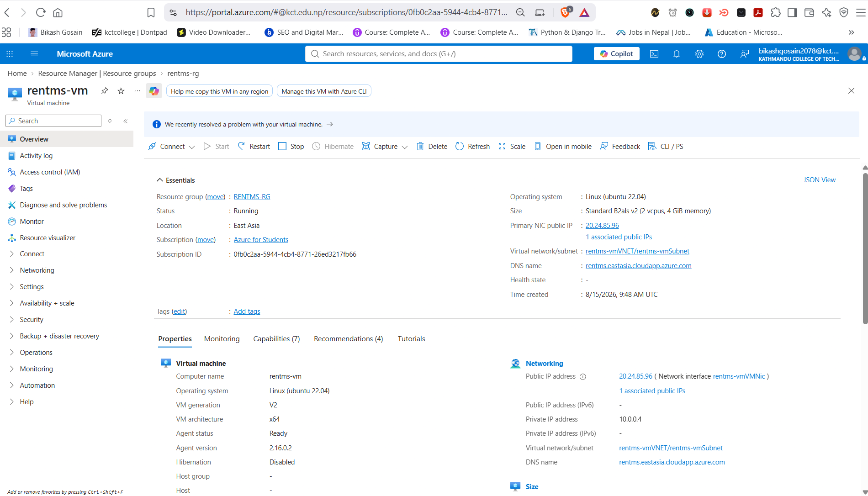Image resolution: width=868 pixels, height=496 pixels.
Task: Restart the virtual machine
Action: click(x=254, y=147)
